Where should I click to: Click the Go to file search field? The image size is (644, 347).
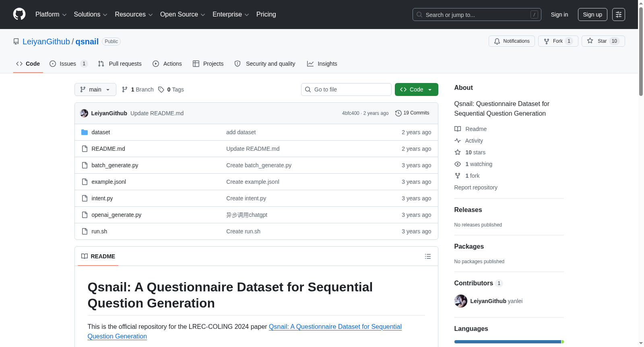point(346,89)
